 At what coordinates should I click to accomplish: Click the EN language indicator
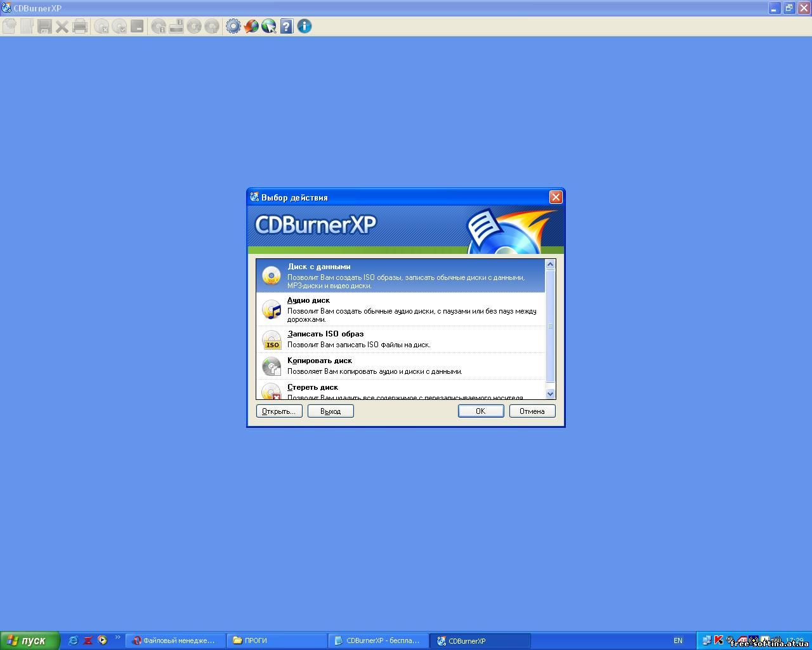click(678, 640)
